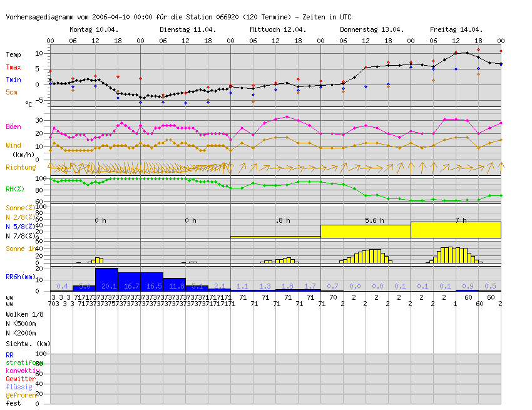Click the precipitation bar labeled 20.1
Image resolution: width=532 pixels, height=410 pixels.
point(106,280)
